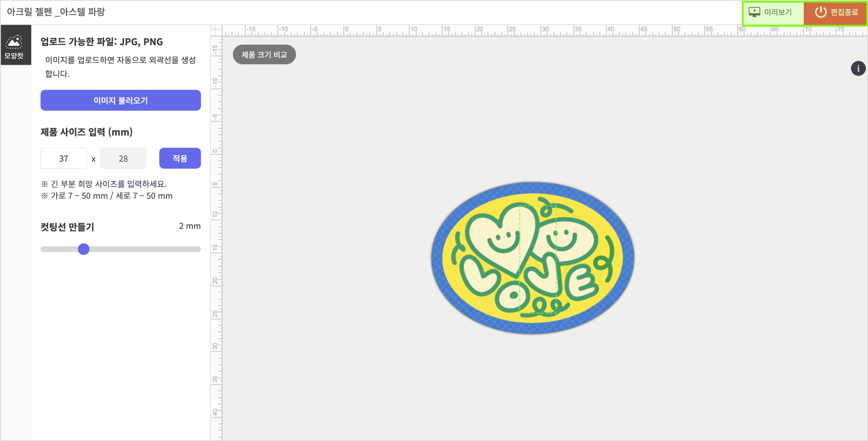
Task: Click the monitor icon beside 미리보기
Action: click(754, 12)
